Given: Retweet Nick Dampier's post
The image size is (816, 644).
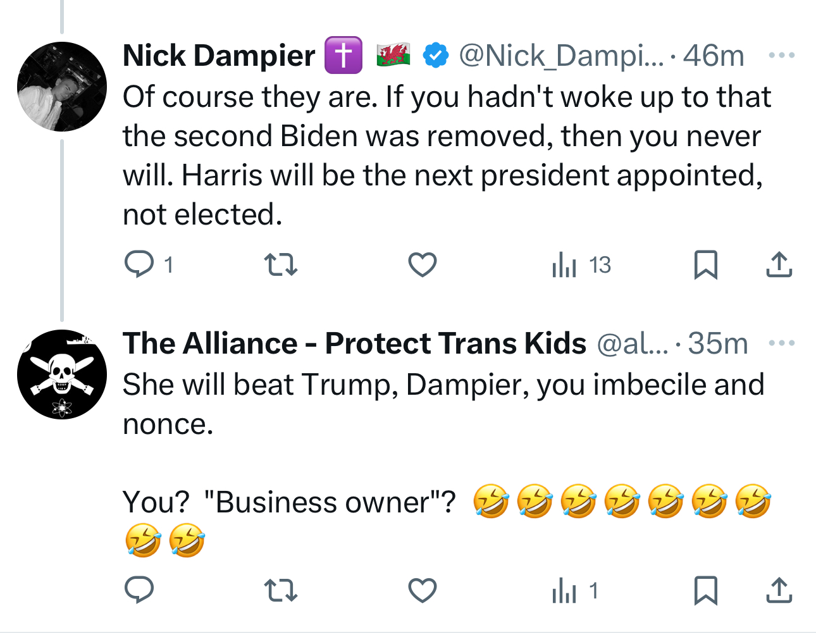Looking at the screenshot, I should pyautogui.click(x=280, y=264).
